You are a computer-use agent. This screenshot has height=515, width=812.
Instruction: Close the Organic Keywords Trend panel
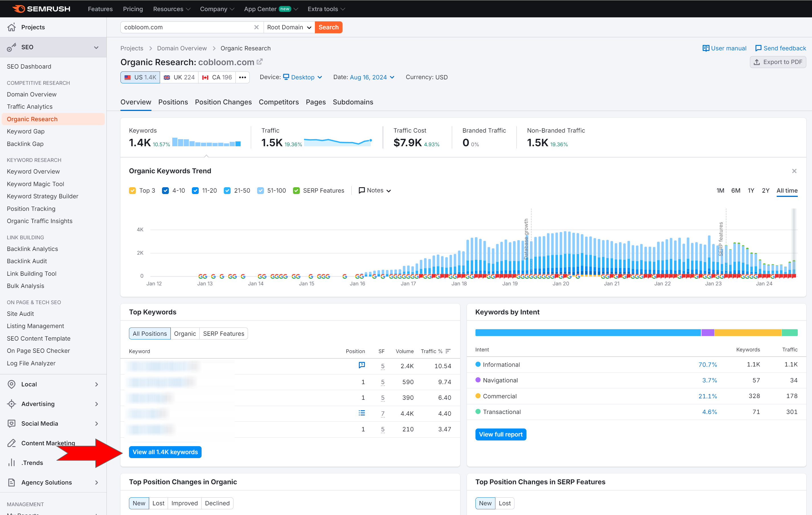[x=794, y=171]
